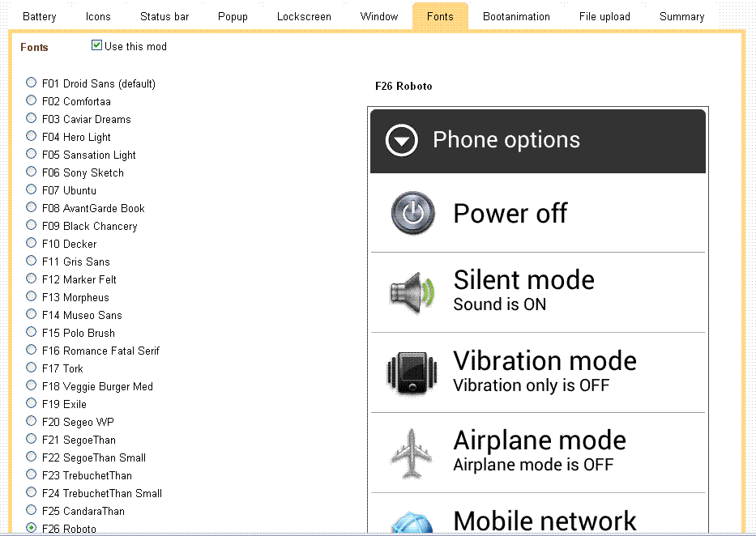Select F21 SegoeThan radio button
The height and width of the screenshot is (536, 756).
(32, 439)
